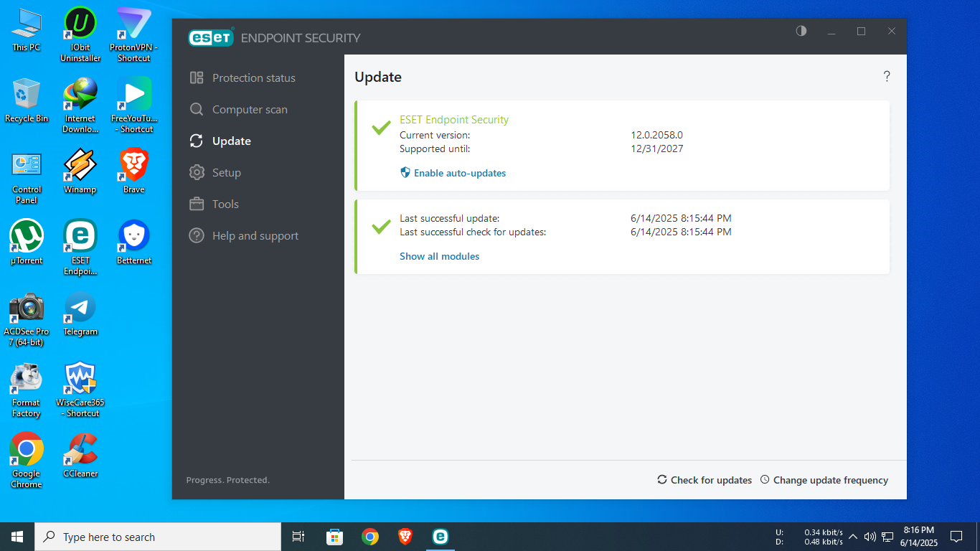Open the Windows Start menu
The height and width of the screenshot is (551, 980).
(x=17, y=537)
